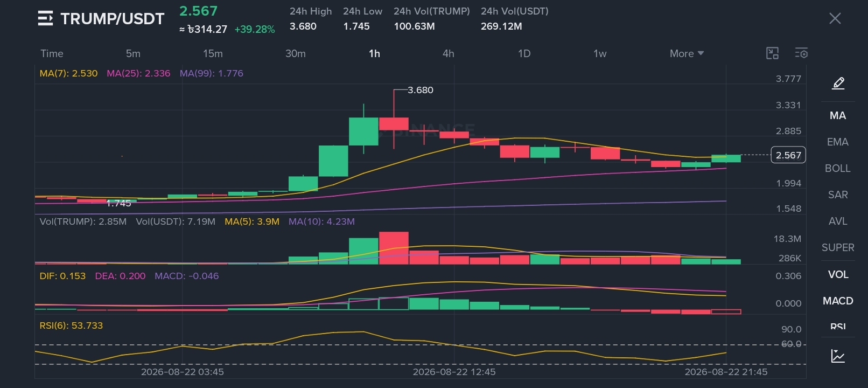
Task: Click the 24h High value 3.680
Action: click(x=303, y=26)
